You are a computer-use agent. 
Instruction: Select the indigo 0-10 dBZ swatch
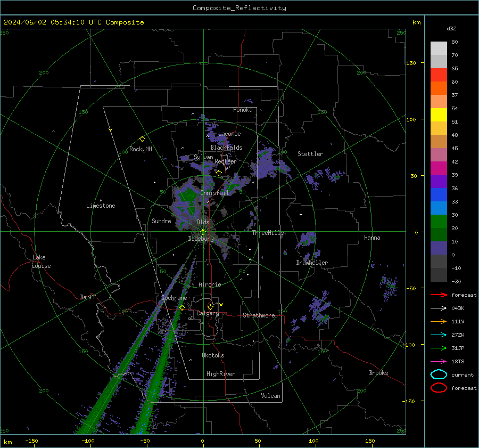[x=439, y=248]
